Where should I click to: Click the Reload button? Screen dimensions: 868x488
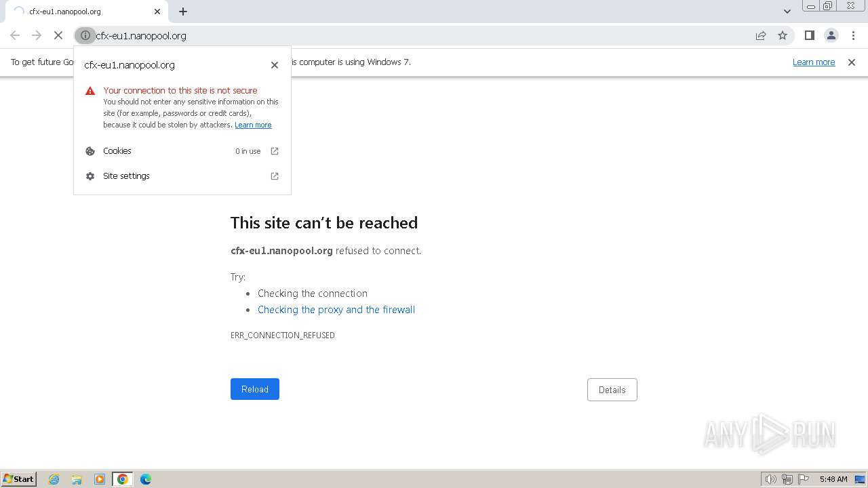point(255,389)
